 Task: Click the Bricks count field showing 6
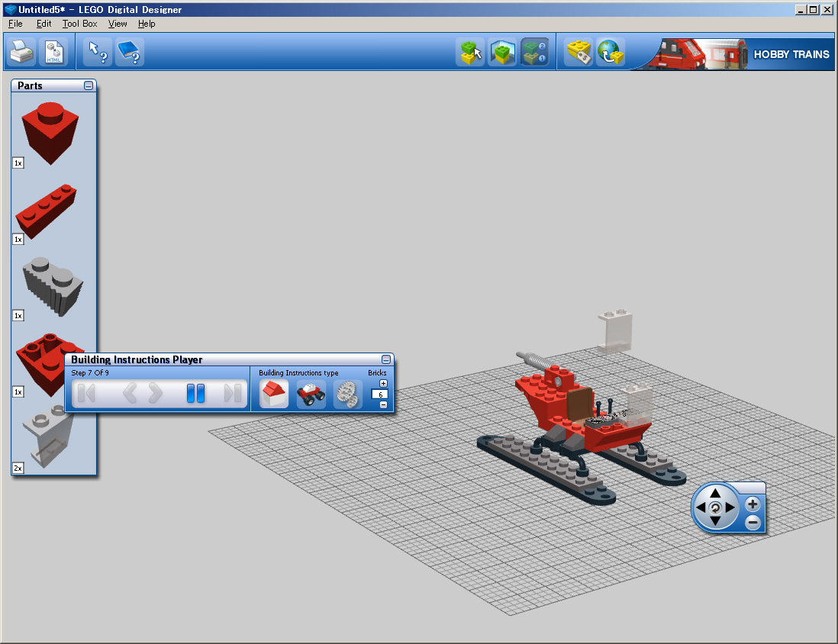[x=380, y=394]
